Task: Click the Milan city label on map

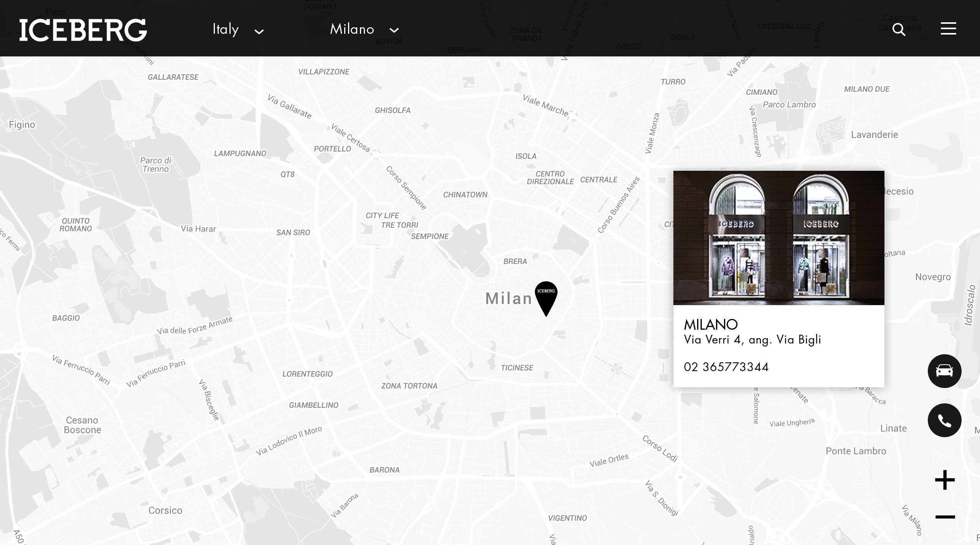Action: pos(508,299)
